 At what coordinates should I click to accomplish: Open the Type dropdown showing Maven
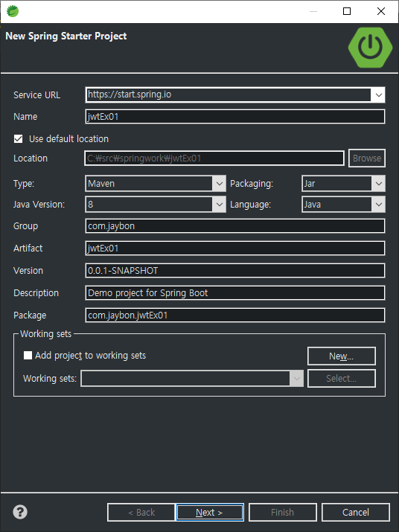220,184
